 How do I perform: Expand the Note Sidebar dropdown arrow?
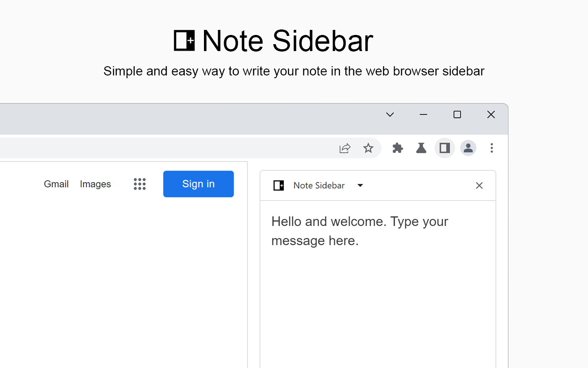pos(360,185)
